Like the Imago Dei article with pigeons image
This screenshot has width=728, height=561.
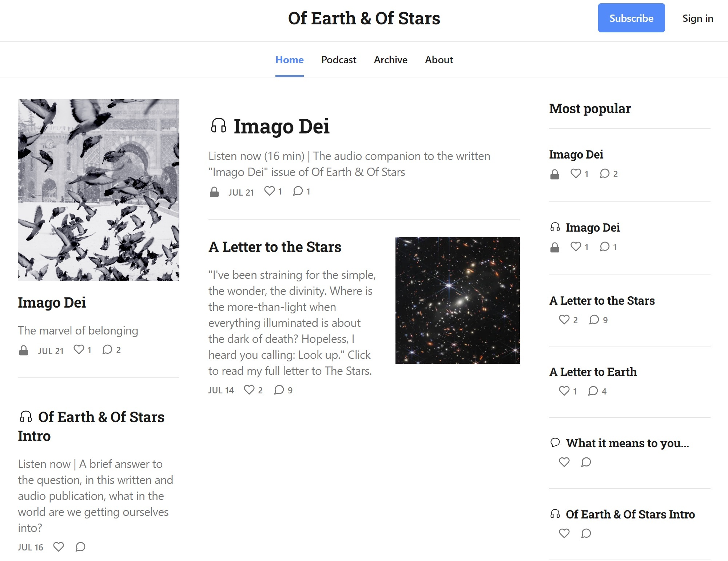(x=82, y=350)
